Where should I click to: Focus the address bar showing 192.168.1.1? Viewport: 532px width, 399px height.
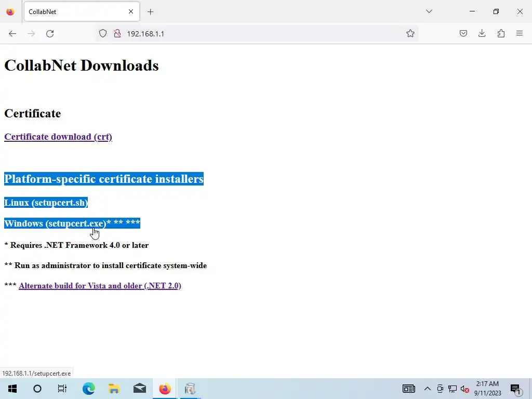pos(257,34)
